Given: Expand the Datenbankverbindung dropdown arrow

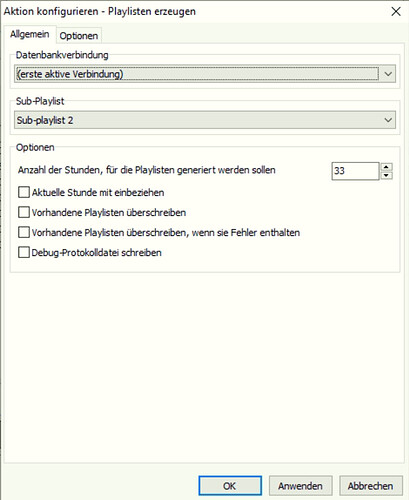Looking at the screenshot, I should click(388, 74).
